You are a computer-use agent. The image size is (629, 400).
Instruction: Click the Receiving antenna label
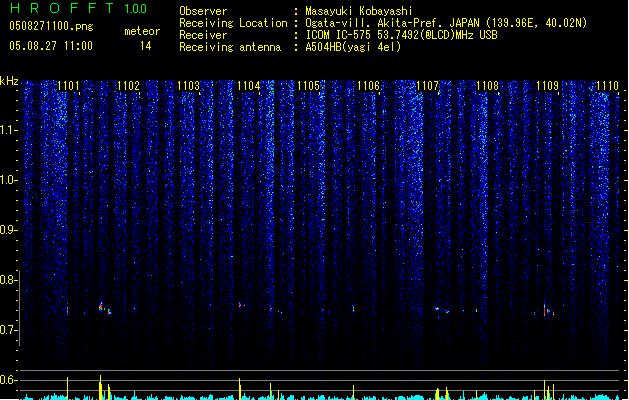click(230, 47)
